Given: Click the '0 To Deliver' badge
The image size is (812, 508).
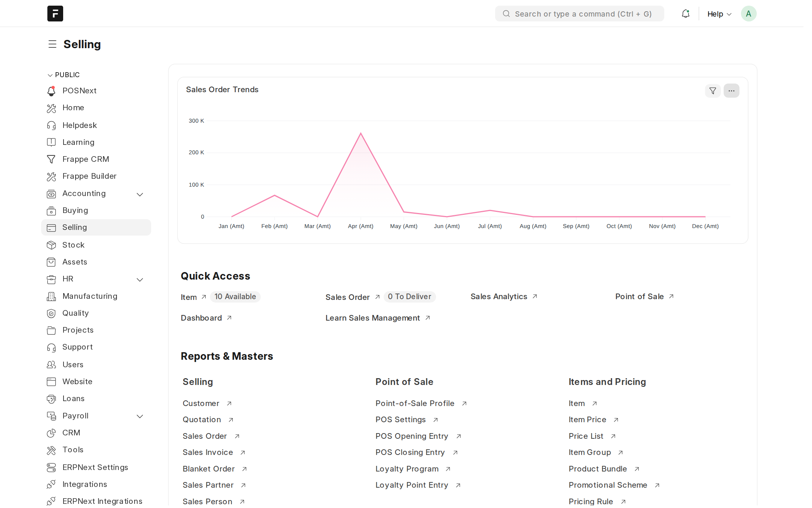Looking at the screenshot, I should (409, 297).
